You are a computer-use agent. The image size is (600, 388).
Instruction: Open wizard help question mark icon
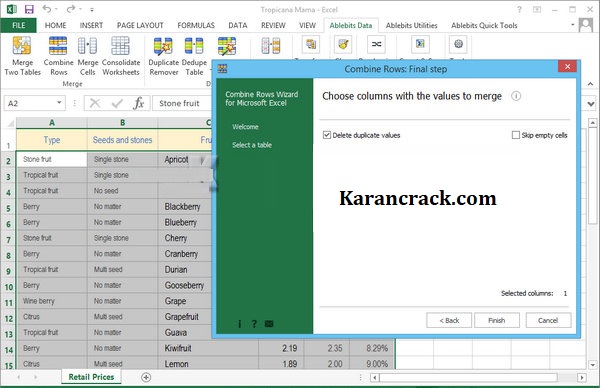point(254,324)
